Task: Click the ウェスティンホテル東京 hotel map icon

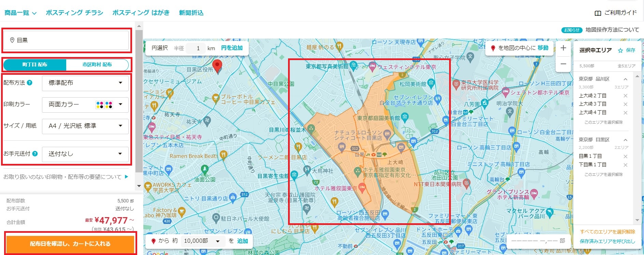Action: (x=372, y=66)
